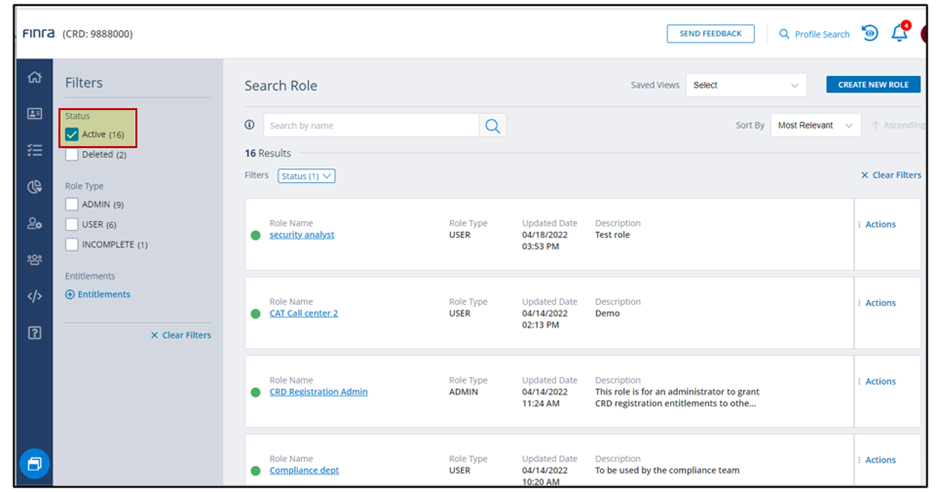Open the CRD Registration Admin role link
The height and width of the screenshot is (492, 936).
tap(318, 392)
